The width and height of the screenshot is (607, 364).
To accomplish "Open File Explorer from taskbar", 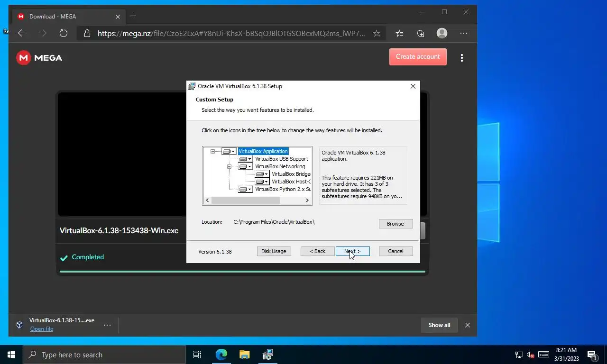I will pos(244,355).
